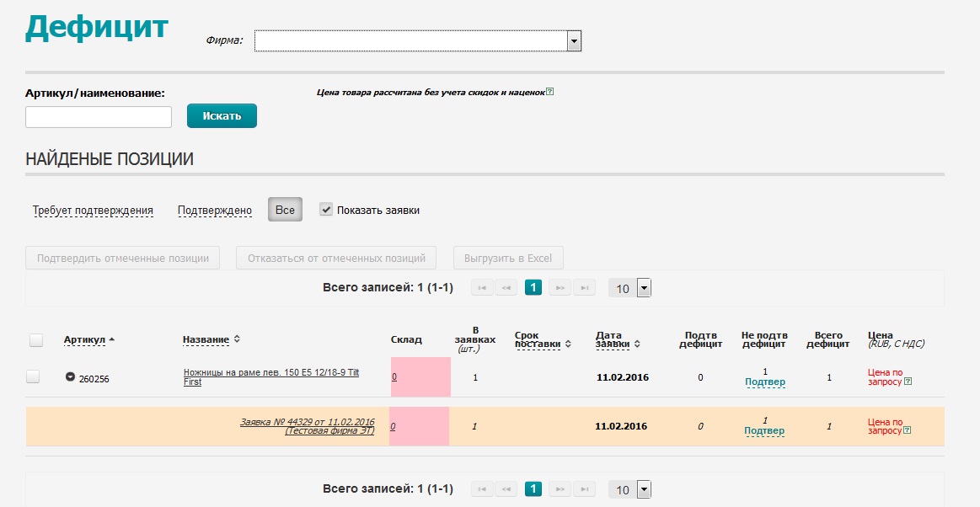Filter by Подтверждено

click(214, 211)
